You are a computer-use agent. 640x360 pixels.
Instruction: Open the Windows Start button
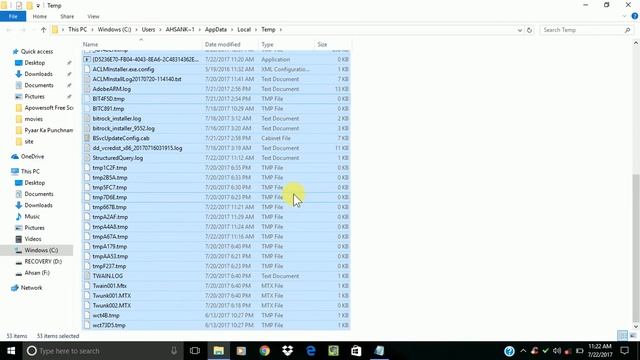[x=11, y=351]
